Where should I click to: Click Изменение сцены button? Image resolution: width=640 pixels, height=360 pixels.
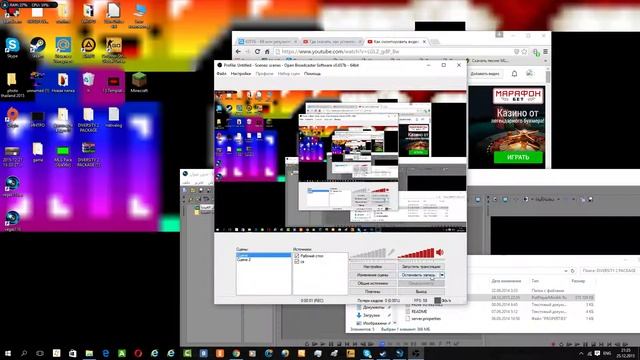point(372,275)
